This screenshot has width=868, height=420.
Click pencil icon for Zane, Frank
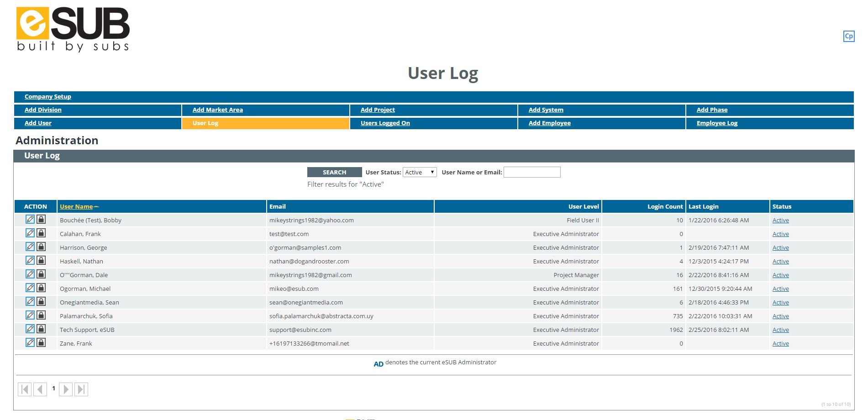point(30,342)
